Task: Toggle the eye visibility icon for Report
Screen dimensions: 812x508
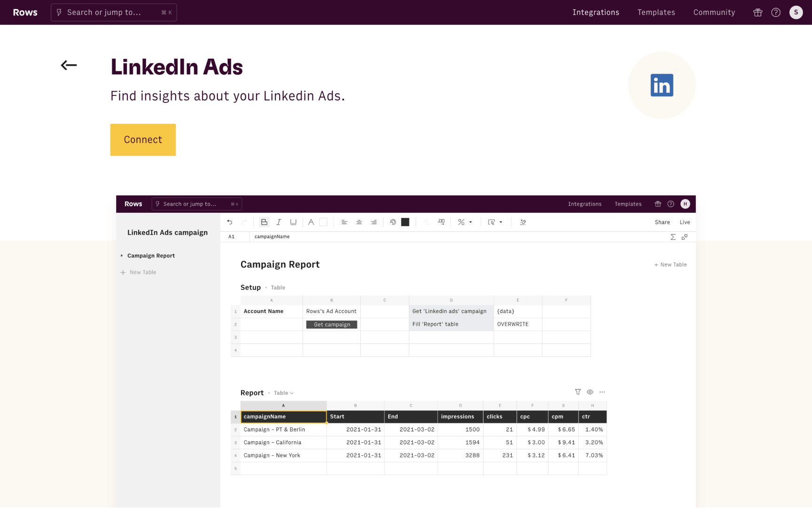Action: pyautogui.click(x=590, y=392)
